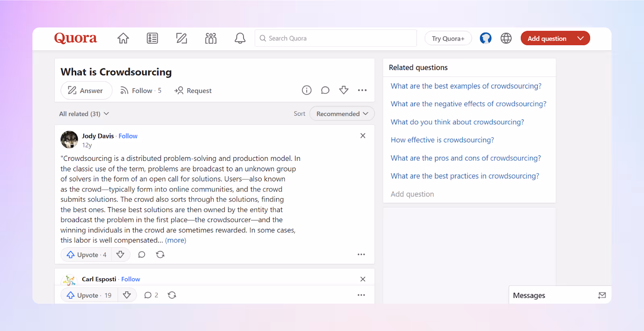Click the 12y timestamp on Jody's answer
Screen dimensions: 644x331
(87, 145)
